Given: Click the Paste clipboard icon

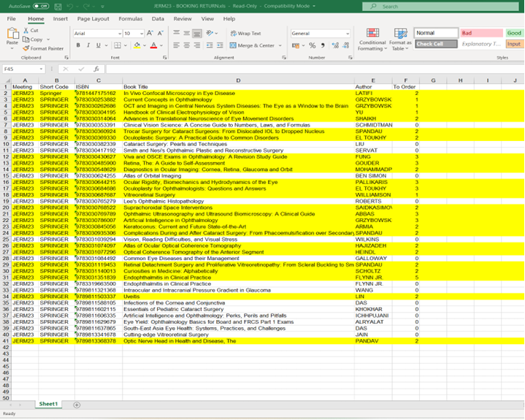Looking at the screenshot, I should click(12, 34).
